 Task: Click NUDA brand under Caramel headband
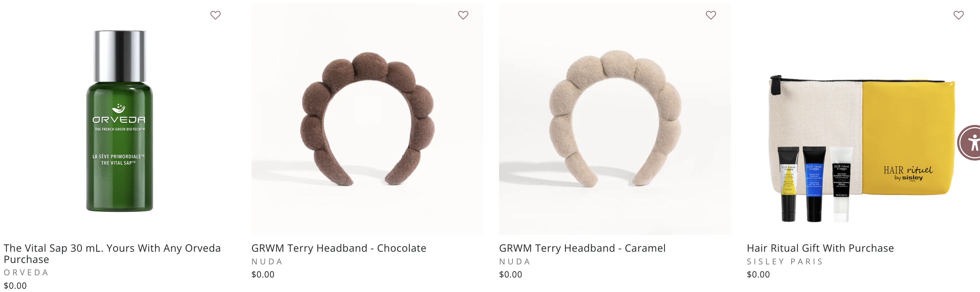514,261
